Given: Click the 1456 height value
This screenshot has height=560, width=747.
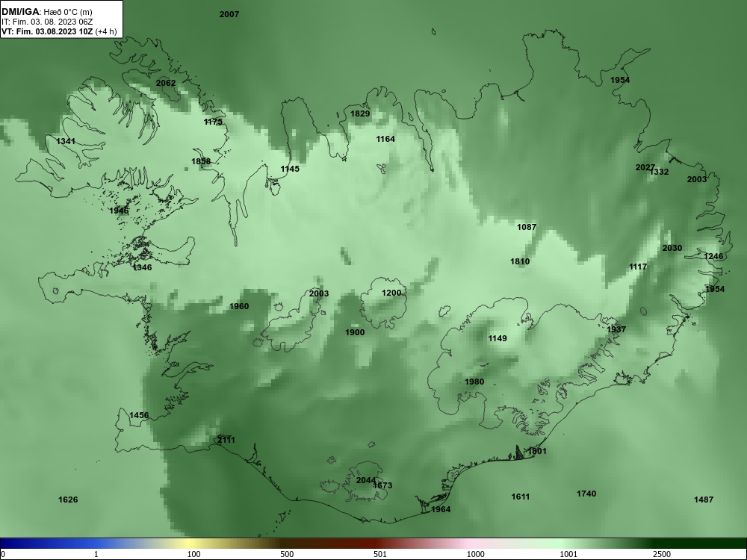Looking at the screenshot, I should click(139, 415).
